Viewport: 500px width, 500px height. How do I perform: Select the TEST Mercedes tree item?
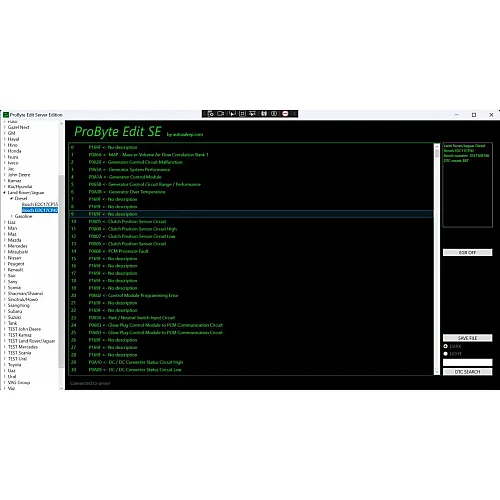point(23,347)
